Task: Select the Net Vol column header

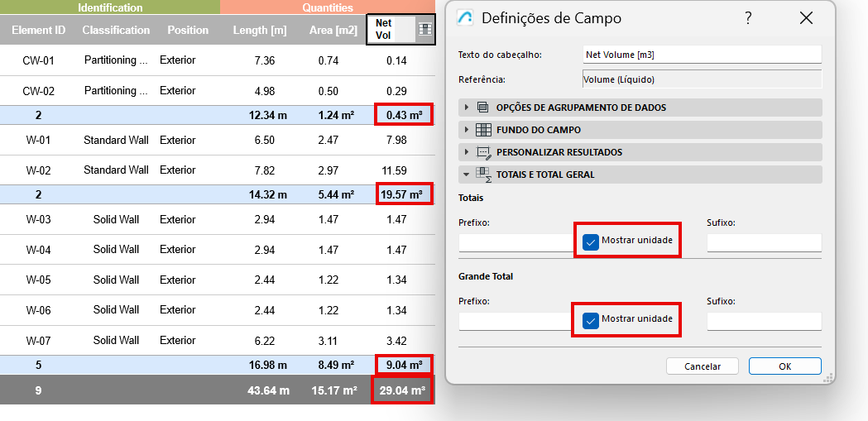Action: [x=391, y=30]
